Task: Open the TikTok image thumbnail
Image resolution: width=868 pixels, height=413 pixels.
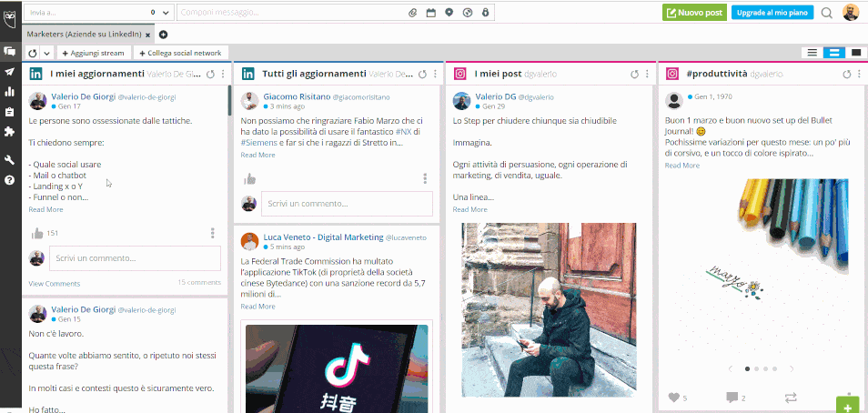Action: click(337, 368)
